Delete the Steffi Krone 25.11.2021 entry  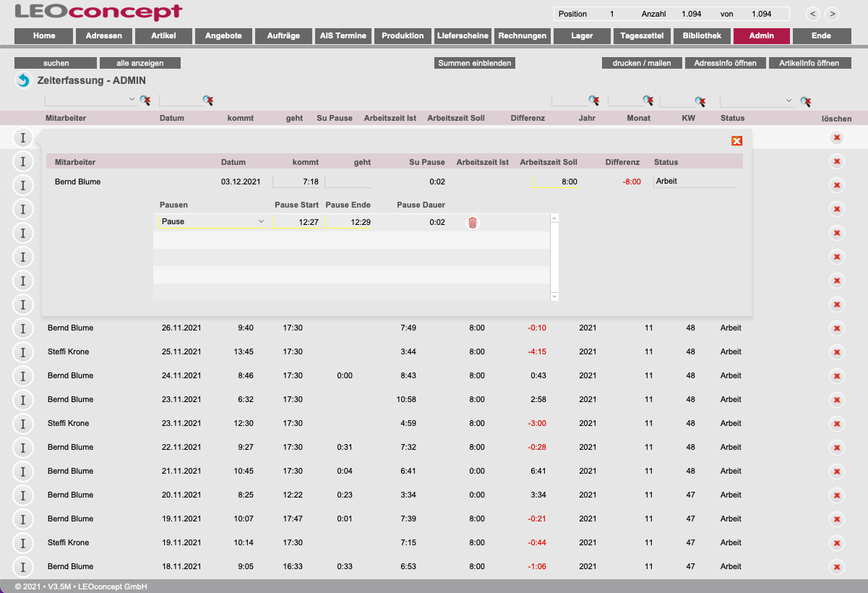[x=837, y=352]
